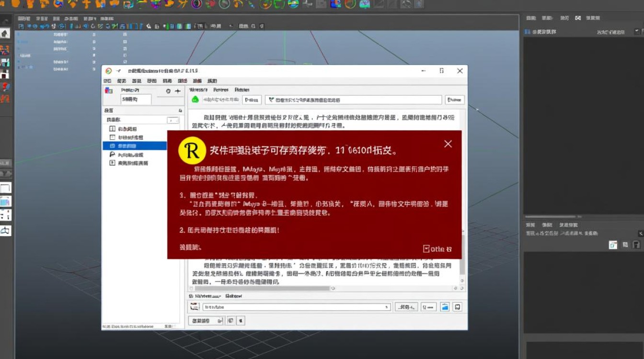Open the small dropdown above the left panel list
Image resolution: width=644 pixels, height=359 pixels.
[x=172, y=120]
